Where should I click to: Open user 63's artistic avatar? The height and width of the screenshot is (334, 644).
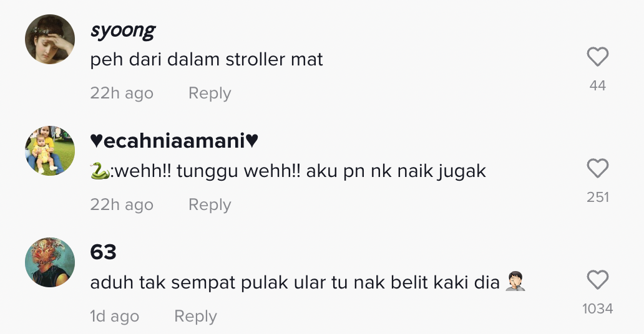[50, 262]
